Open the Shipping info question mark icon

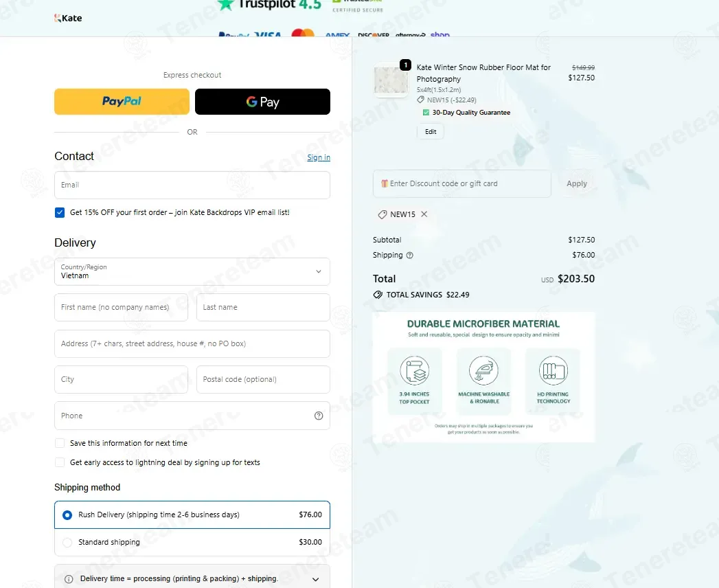click(410, 256)
